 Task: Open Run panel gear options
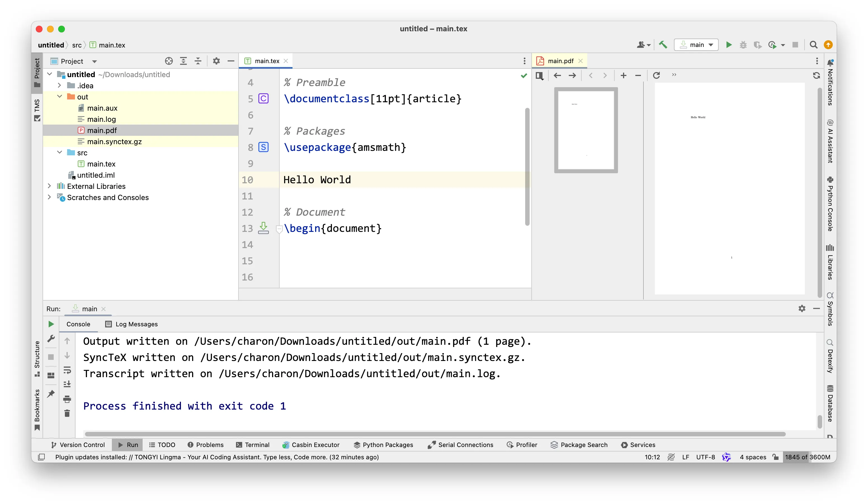point(802,309)
